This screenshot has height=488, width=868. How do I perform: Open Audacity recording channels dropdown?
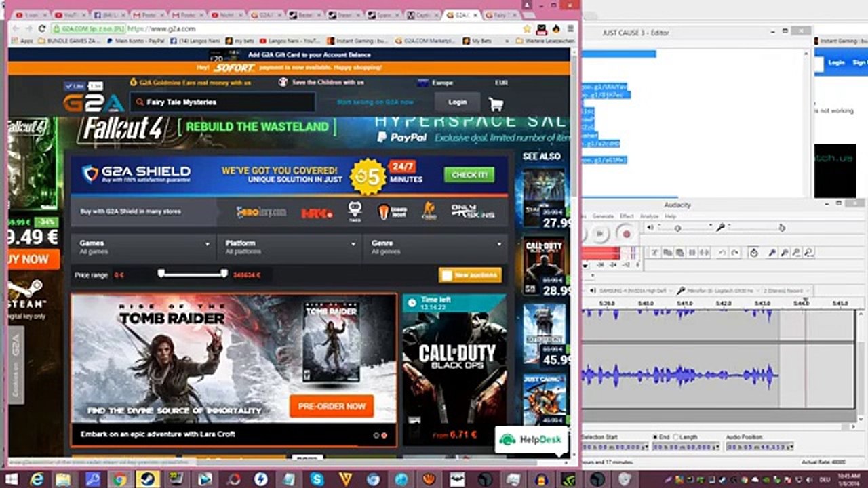pyautogui.click(x=785, y=290)
